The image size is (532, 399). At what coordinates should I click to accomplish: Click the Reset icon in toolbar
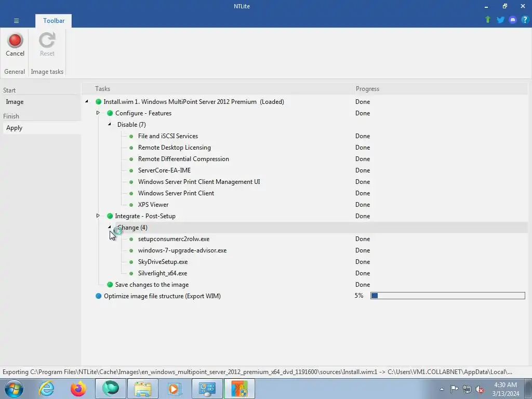[x=47, y=45]
